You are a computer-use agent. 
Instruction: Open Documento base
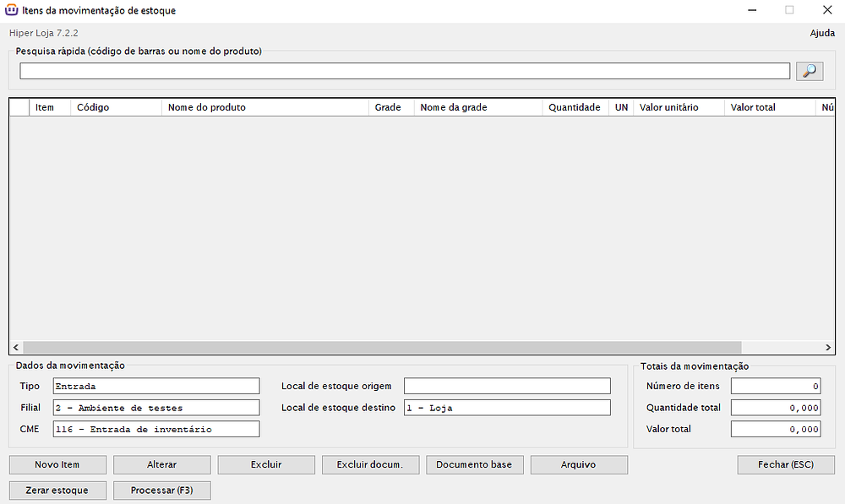pyautogui.click(x=474, y=464)
